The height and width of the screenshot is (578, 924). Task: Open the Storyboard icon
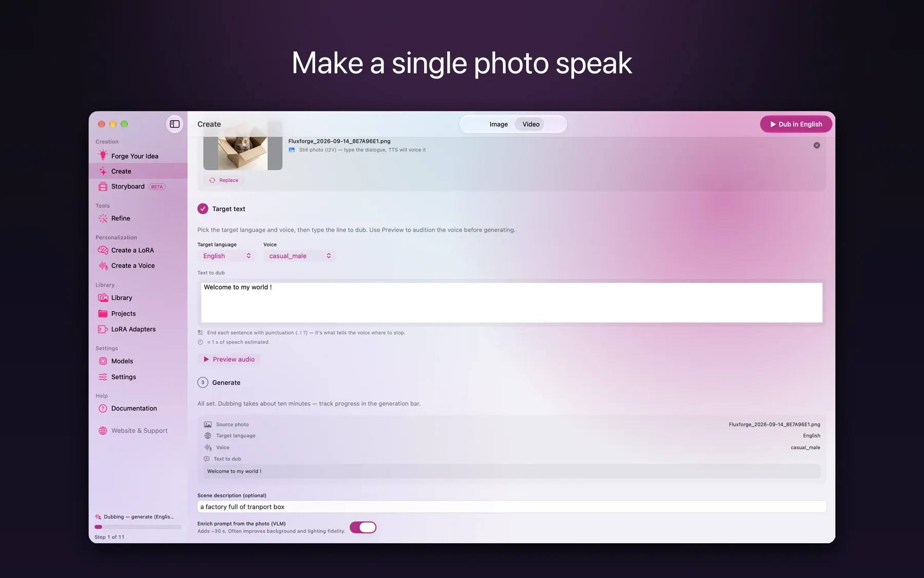pos(103,187)
